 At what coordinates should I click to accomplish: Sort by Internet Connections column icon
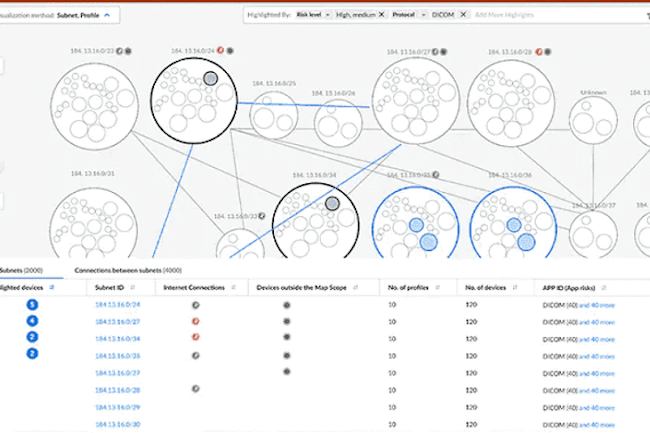[x=232, y=287]
